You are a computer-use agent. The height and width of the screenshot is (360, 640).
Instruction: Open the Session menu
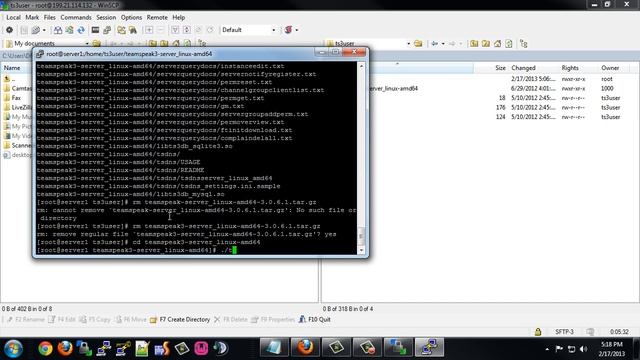[x=106, y=18]
